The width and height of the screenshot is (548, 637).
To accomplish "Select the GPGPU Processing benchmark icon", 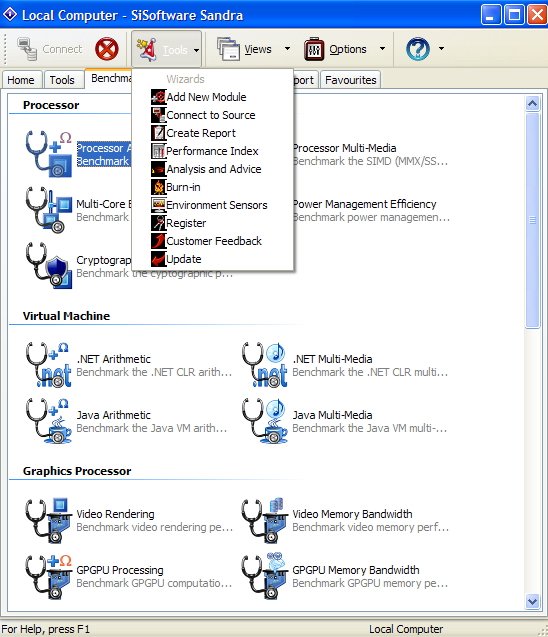I will 49,576.
